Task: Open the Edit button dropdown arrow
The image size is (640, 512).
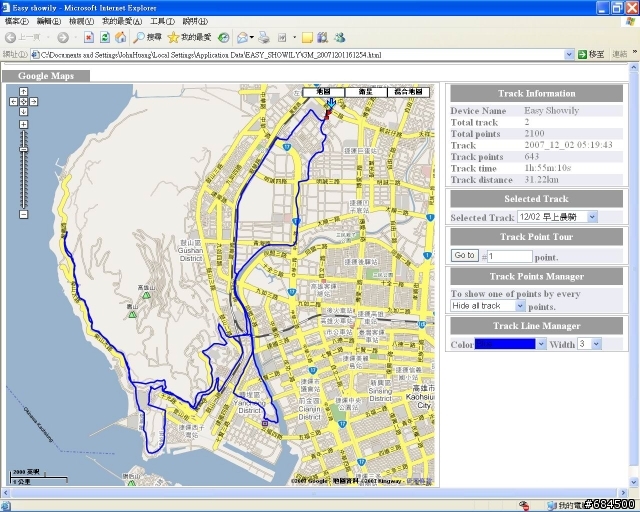Action: tap(294, 38)
